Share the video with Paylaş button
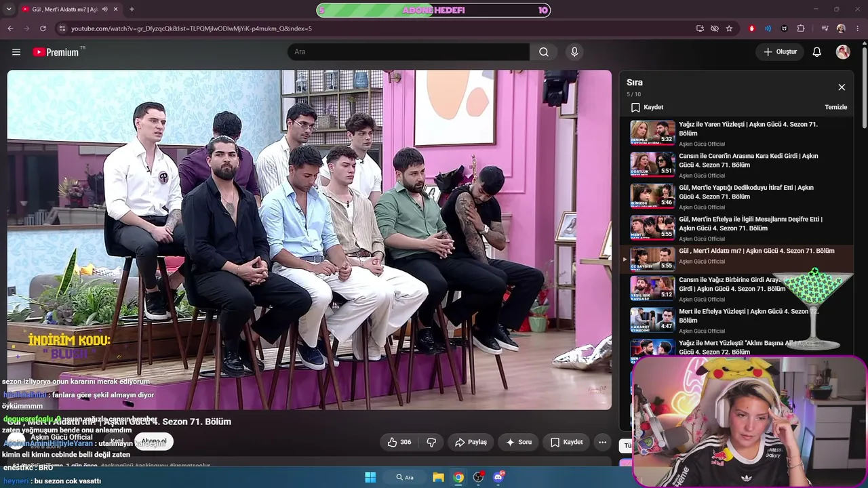Image resolution: width=868 pixels, height=488 pixels. [x=471, y=442]
